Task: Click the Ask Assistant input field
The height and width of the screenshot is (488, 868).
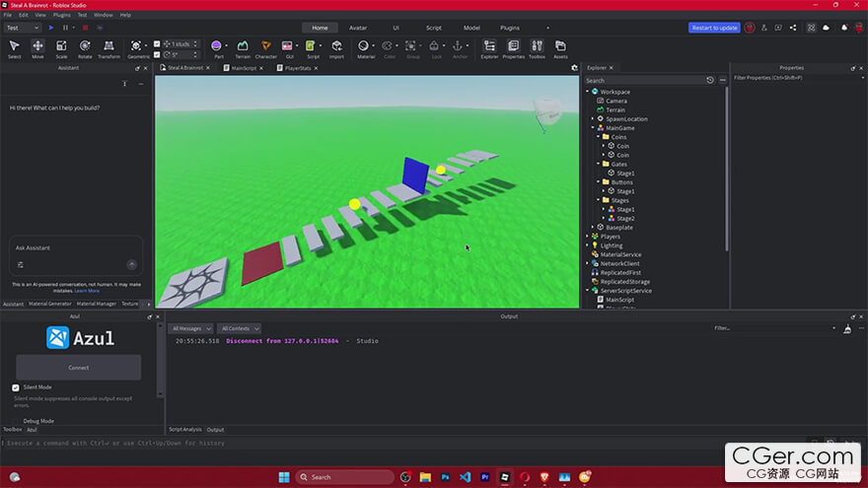Action: click(x=76, y=247)
